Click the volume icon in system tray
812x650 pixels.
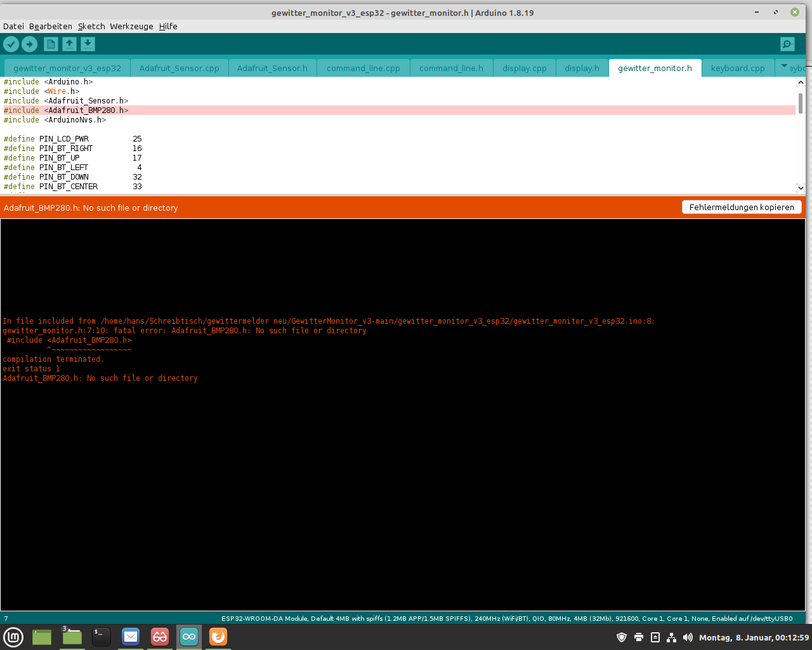pos(688,637)
